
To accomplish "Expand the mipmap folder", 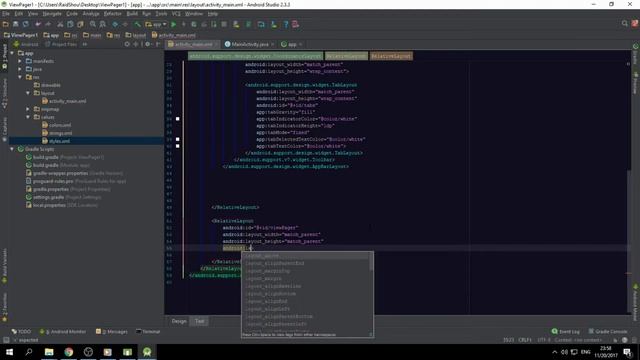I will [x=28, y=109].
